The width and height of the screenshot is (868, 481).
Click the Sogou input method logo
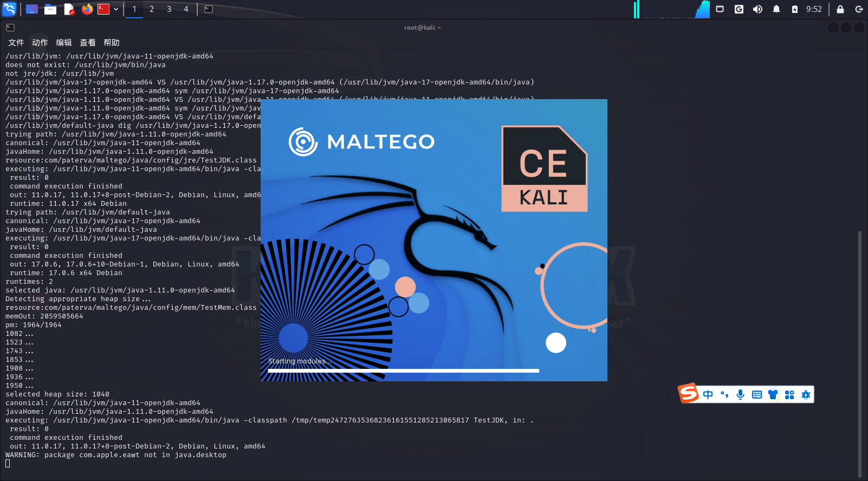click(x=689, y=393)
